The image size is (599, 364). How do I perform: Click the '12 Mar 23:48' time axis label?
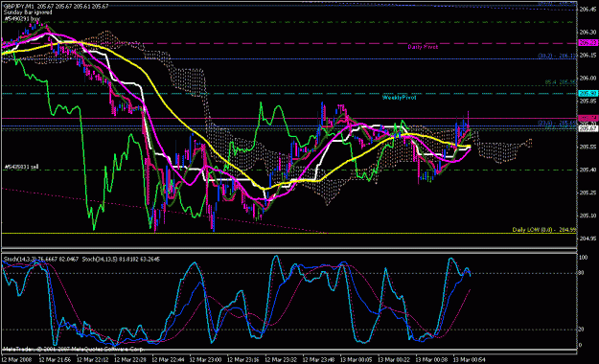tap(318, 360)
